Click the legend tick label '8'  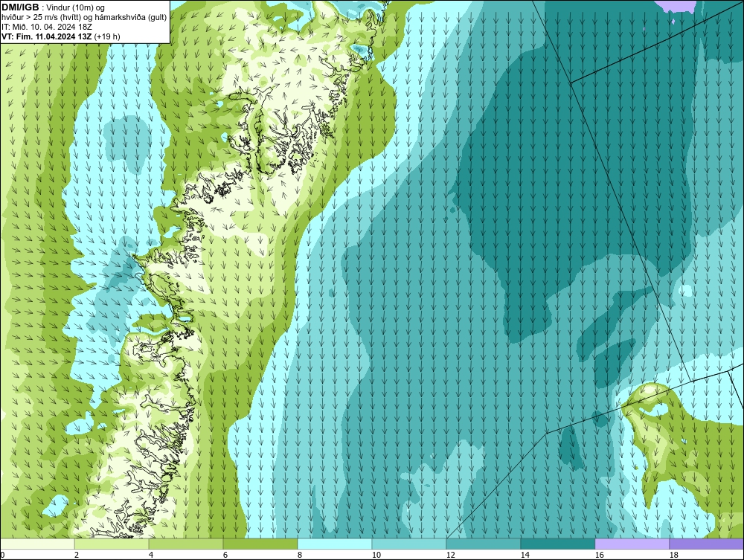coord(299,555)
